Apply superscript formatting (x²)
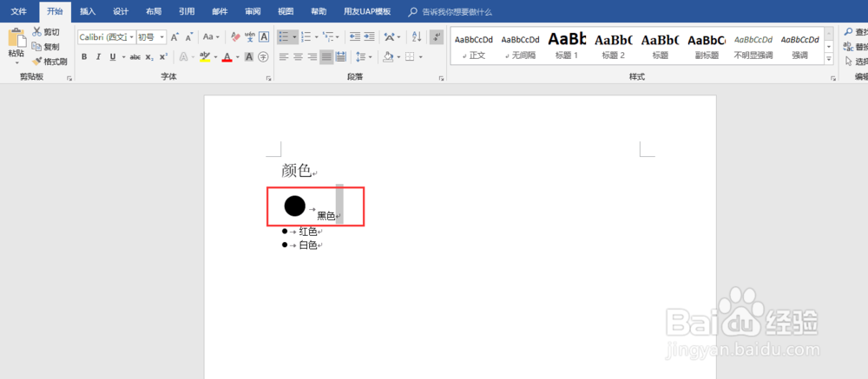The image size is (868, 379). pos(163,57)
